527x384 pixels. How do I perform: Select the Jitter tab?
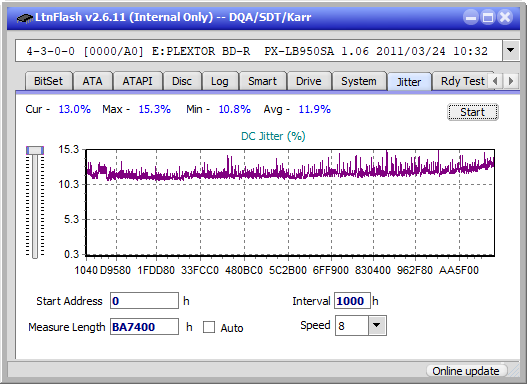(409, 82)
